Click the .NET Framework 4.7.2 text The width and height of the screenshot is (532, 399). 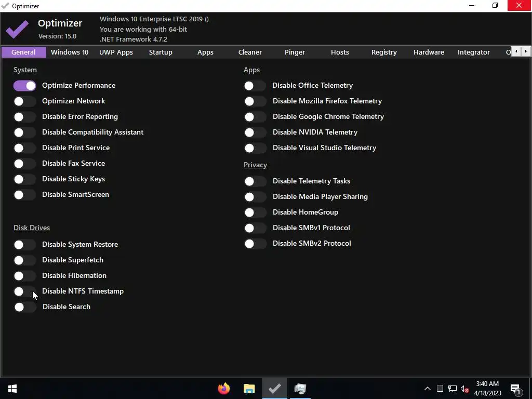click(134, 39)
